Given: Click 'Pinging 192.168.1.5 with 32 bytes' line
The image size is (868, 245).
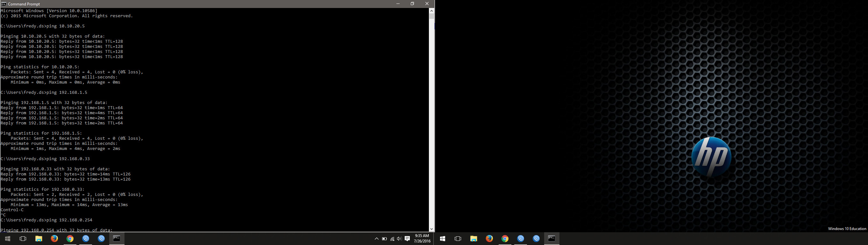Looking at the screenshot, I should point(54,103).
